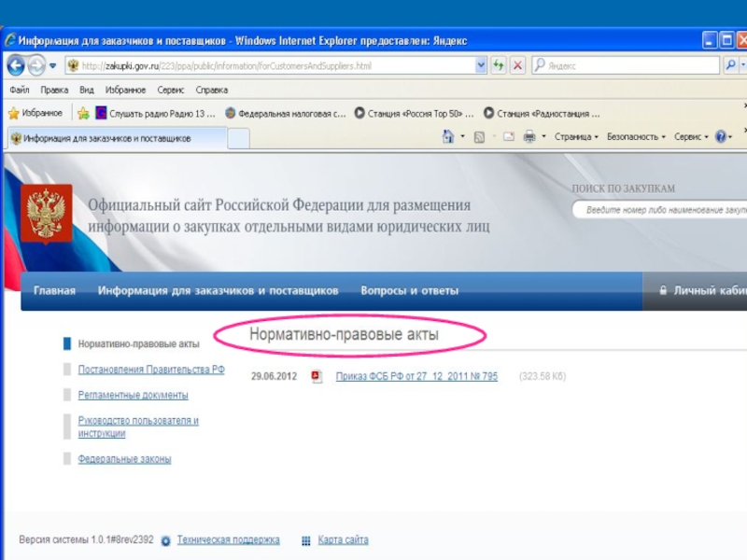Image resolution: width=747 pixels, height=560 pixels.
Task: Click the Help question mark icon
Action: pyautogui.click(x=721, y=137)
